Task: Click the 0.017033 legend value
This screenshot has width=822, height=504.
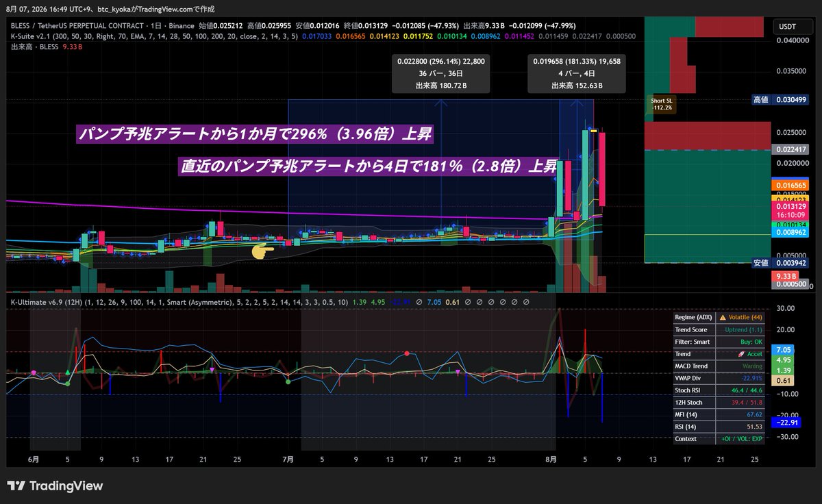Action: [316, 36]
